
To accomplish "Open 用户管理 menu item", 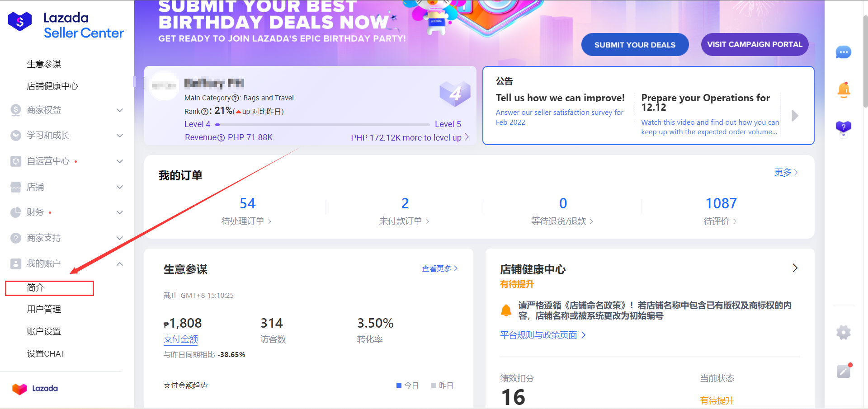I will (44, 310).
